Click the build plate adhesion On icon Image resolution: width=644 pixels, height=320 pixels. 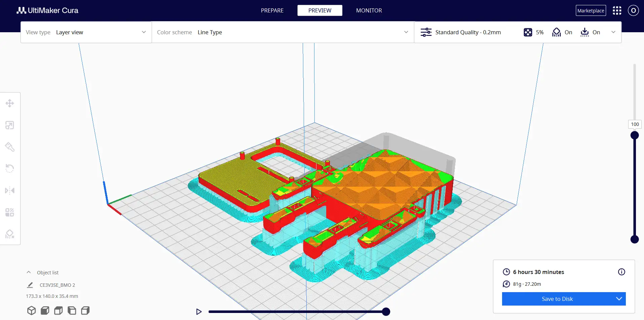[585, 32]
